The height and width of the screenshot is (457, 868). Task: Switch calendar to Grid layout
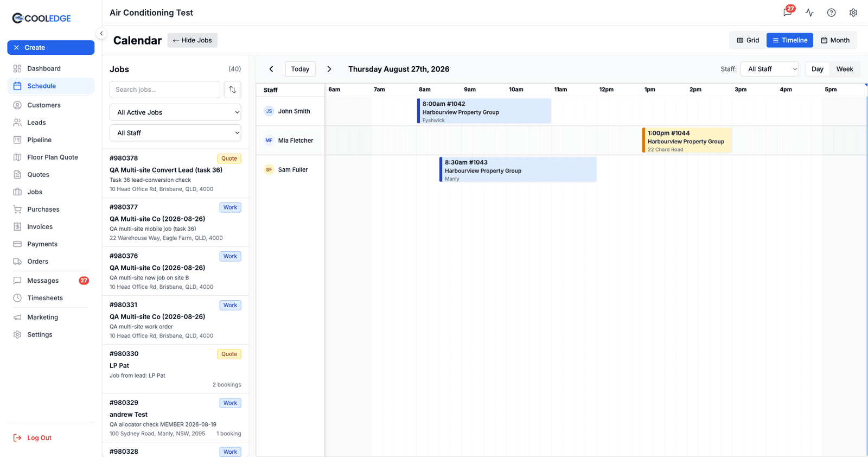click(x=748, y=40)
